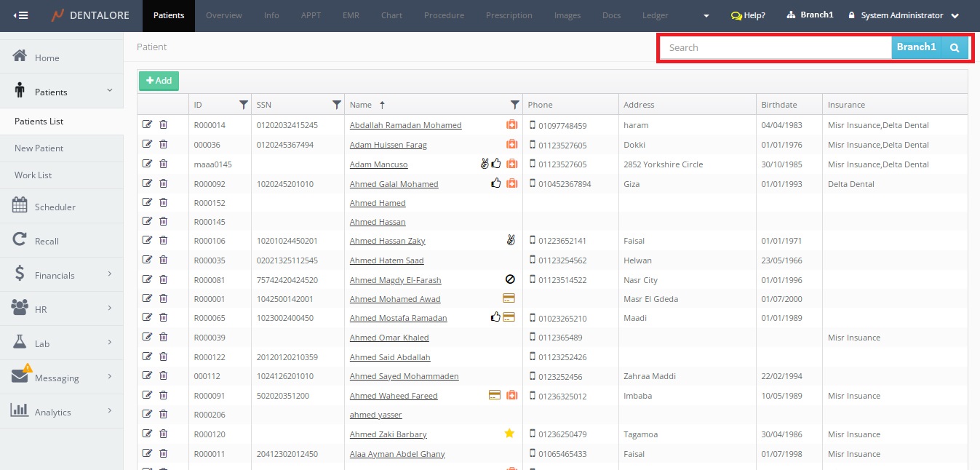Open patient link Ahmed Omar Khaled
Image resolution: width=980 pixels, height=470 pixels.
389,338
